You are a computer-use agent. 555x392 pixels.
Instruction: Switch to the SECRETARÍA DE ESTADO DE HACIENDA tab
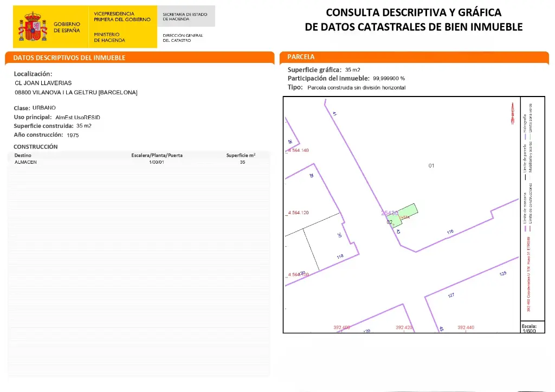coord(186,17)
